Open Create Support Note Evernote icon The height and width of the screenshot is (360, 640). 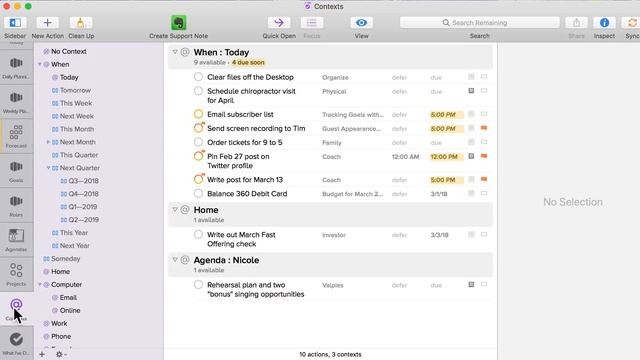(x=178, y=23)
